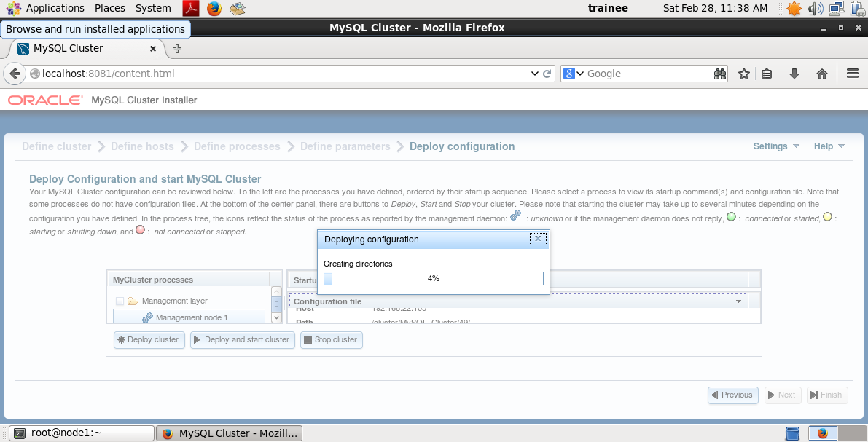The height and width of the screenshot is (442, 868).
Task: Click the browser back arrow button
Action: (x=15, y=74)
